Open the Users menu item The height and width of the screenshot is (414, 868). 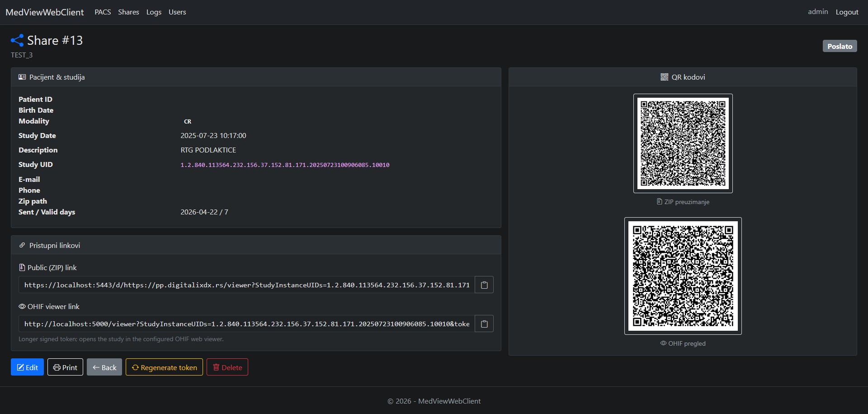pos(177,12)
